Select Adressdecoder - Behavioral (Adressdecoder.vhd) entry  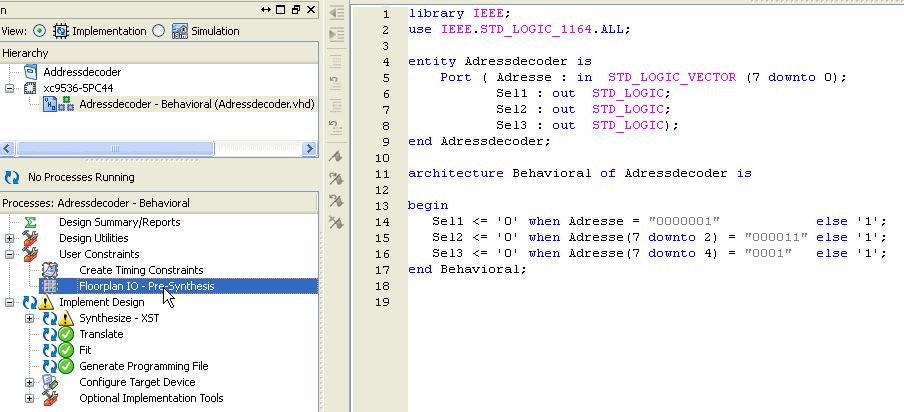pos(197,104)
